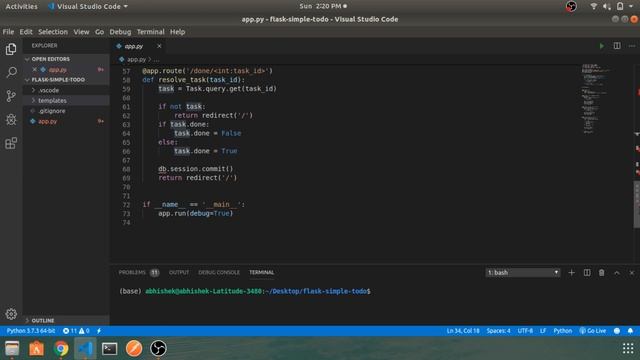The image size is (640, 360).
Task: Open the Search view in activity bar
Action: [x=11, y=73]
